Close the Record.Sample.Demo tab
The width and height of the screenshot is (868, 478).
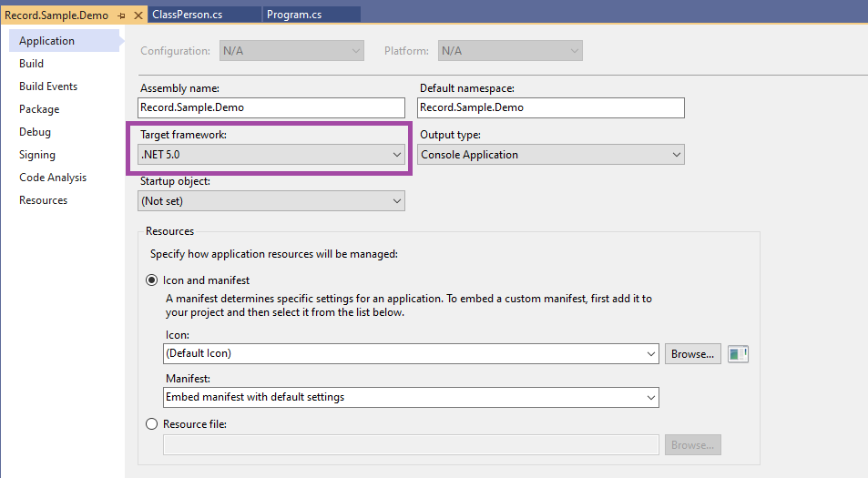coord(138,15)
